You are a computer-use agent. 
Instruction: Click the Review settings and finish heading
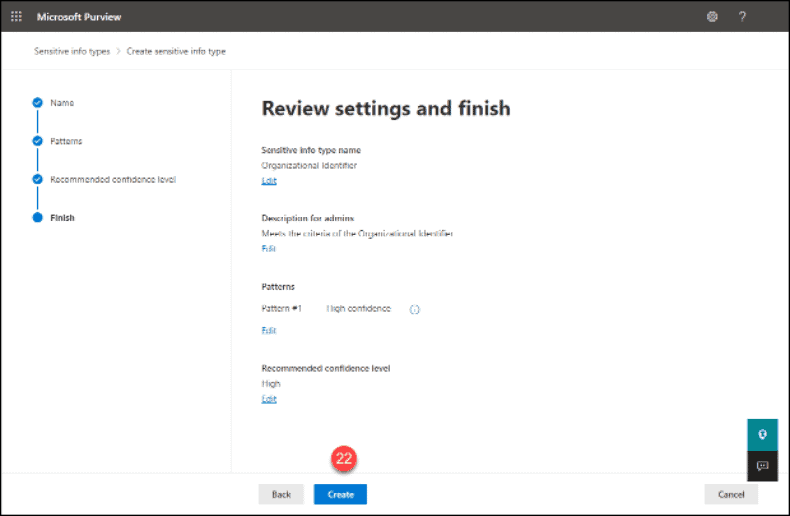click(x=386, y=108)
